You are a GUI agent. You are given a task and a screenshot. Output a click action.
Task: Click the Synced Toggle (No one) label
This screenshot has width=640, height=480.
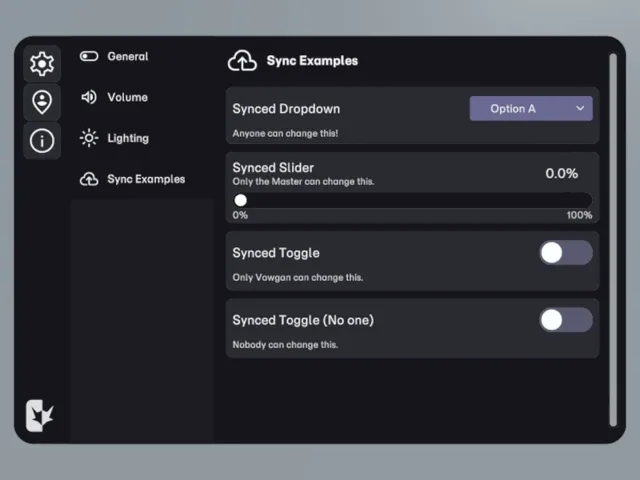(x=303, y=320)
